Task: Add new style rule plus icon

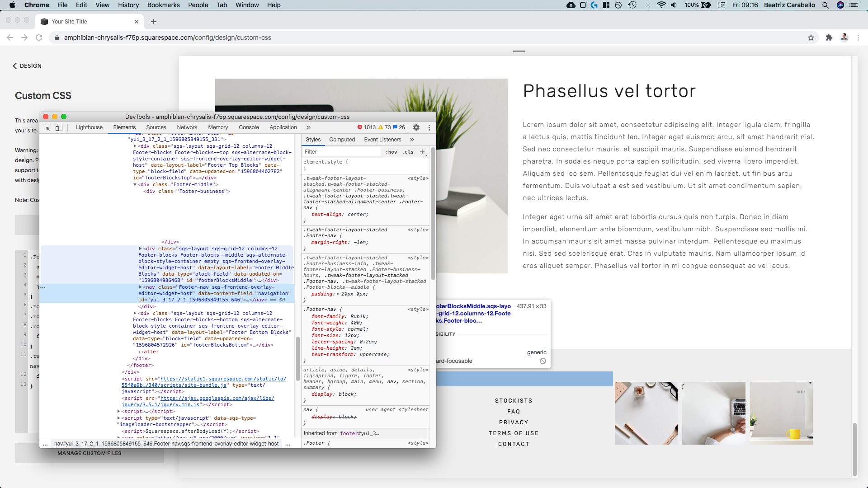Action: click(422, 152)
